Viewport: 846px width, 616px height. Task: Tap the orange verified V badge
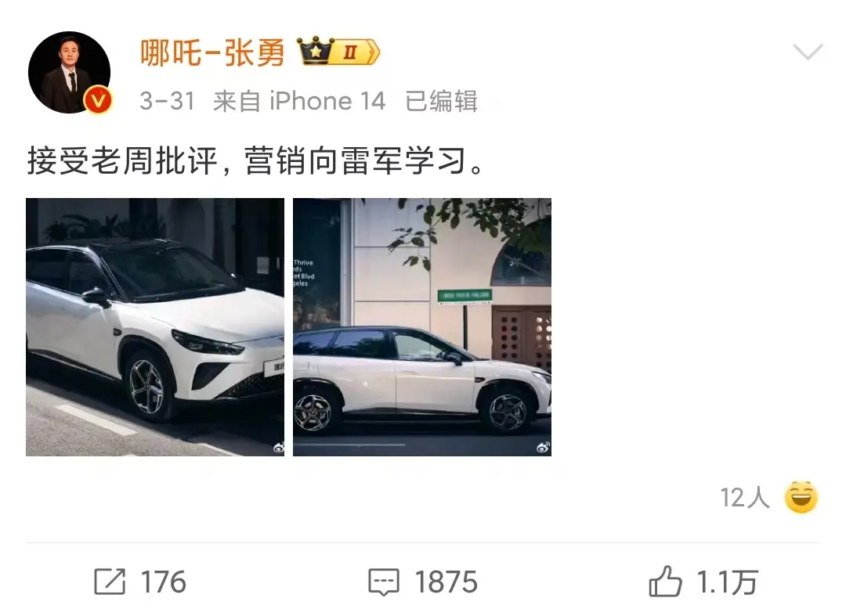click(x=98, y=101)
